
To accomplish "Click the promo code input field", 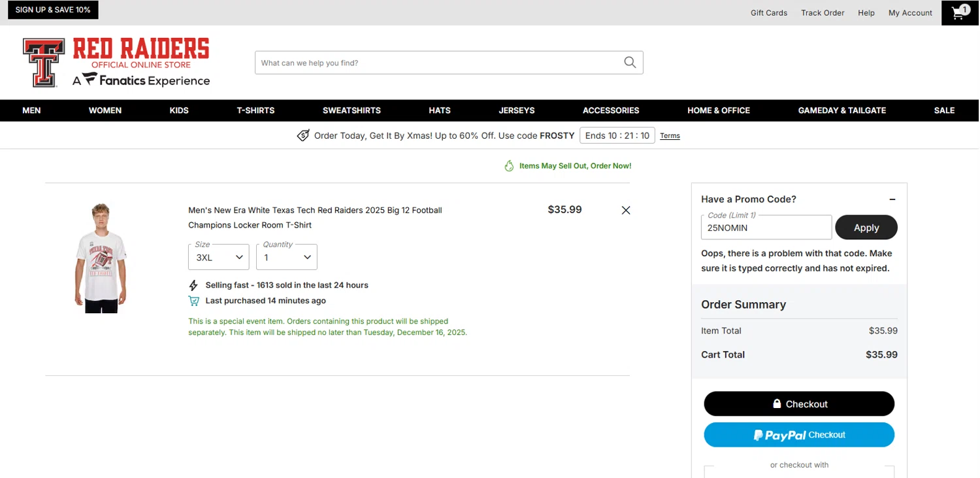I will pyautogui.click(x=766, y=228).
